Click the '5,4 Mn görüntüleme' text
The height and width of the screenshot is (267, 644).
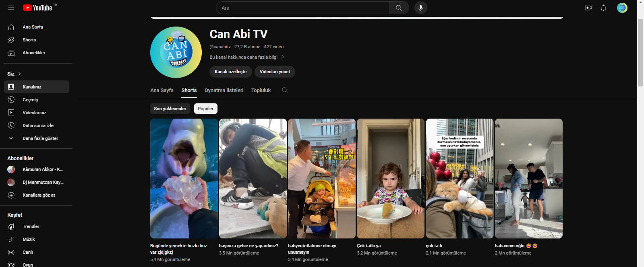[x=170, y=259]
